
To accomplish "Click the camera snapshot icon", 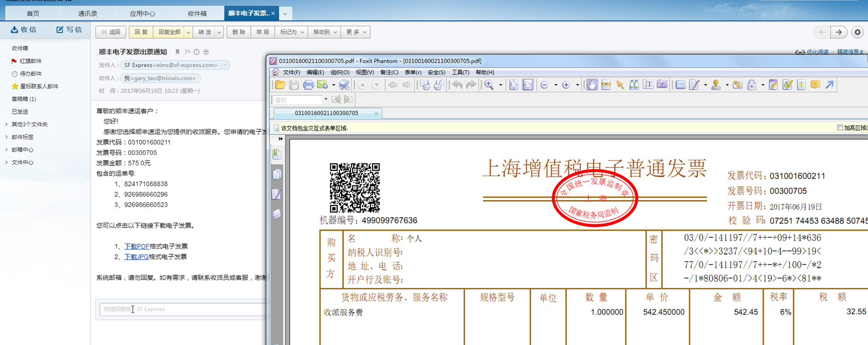I will [x=662, y=85].
